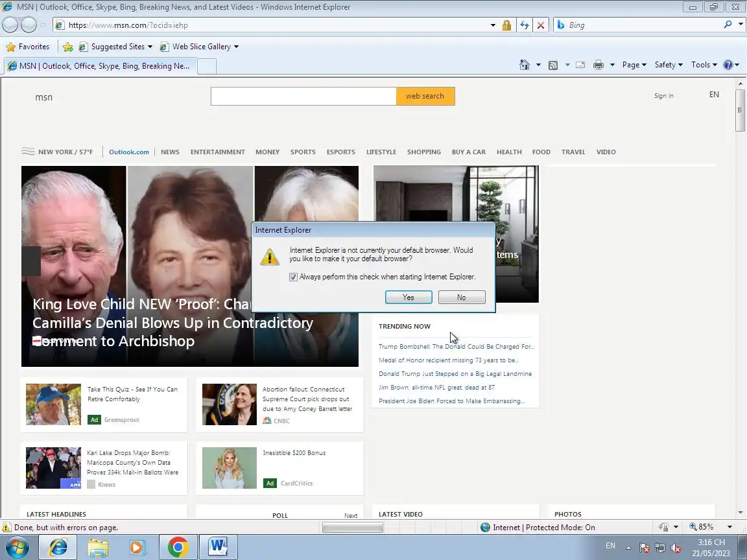Open Suggested Sites dropdown
This screenshot has width=747, height=560.
tap(116, 47)
